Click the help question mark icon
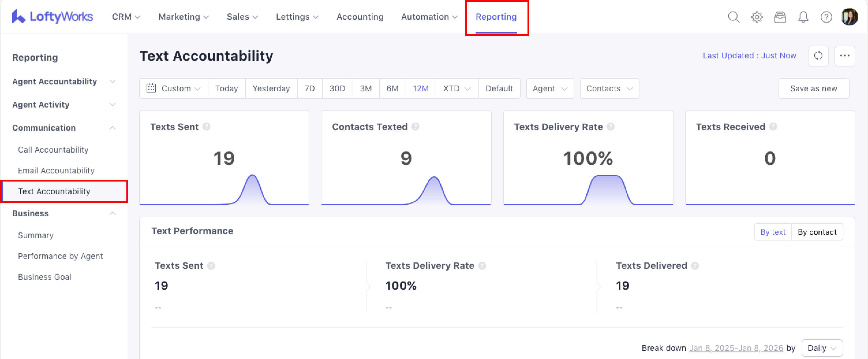This screenshot has width=868, height=359. click(x=826, y=17)
